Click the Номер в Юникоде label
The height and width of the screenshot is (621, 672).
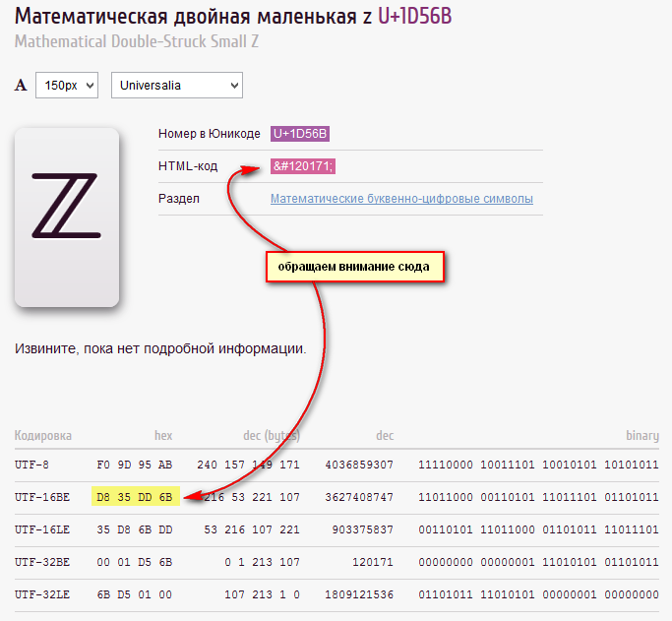[210, 134]
